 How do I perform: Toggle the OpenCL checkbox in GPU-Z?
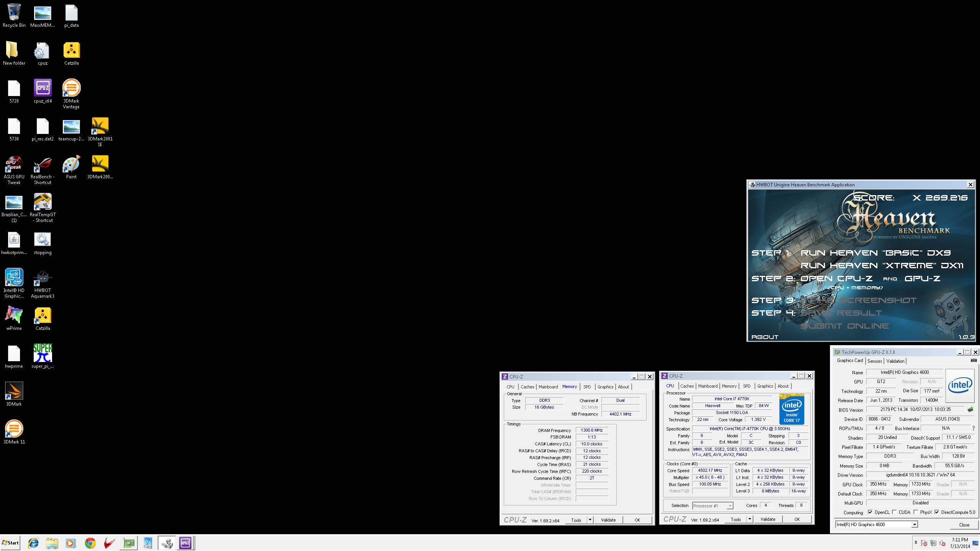point(870,512)
